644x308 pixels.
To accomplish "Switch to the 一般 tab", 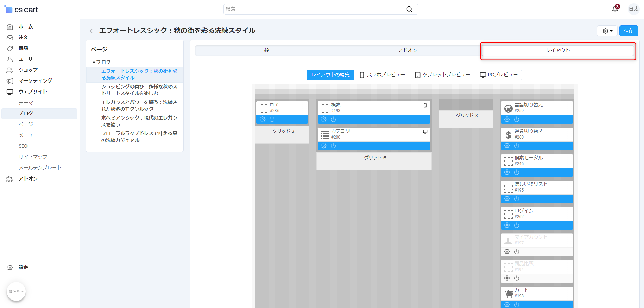I will [264, 50].
